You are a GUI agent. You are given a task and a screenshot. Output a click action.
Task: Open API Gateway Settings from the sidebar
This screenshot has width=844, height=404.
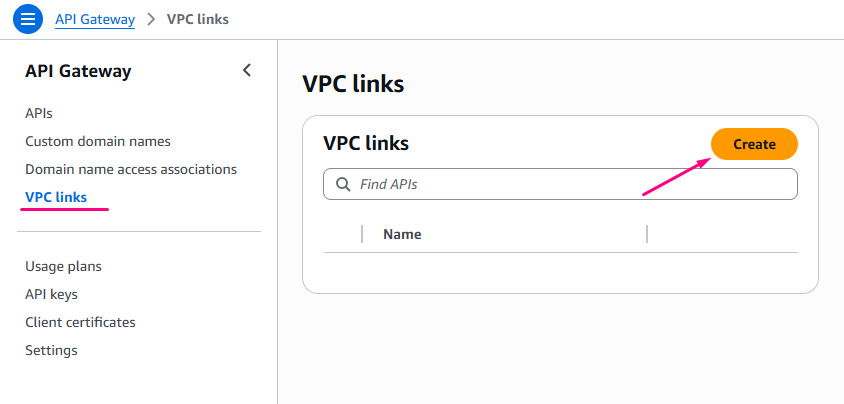click(51, 350)
